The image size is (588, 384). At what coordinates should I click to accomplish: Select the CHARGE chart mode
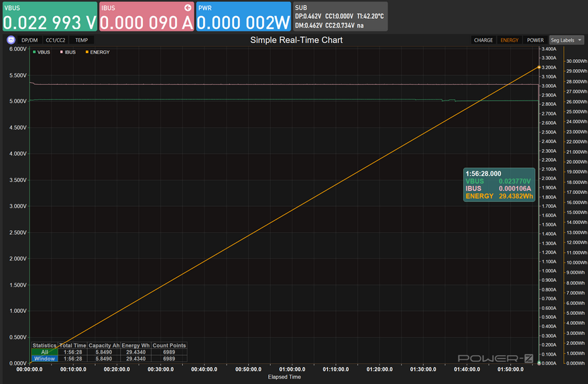(483, 40)
